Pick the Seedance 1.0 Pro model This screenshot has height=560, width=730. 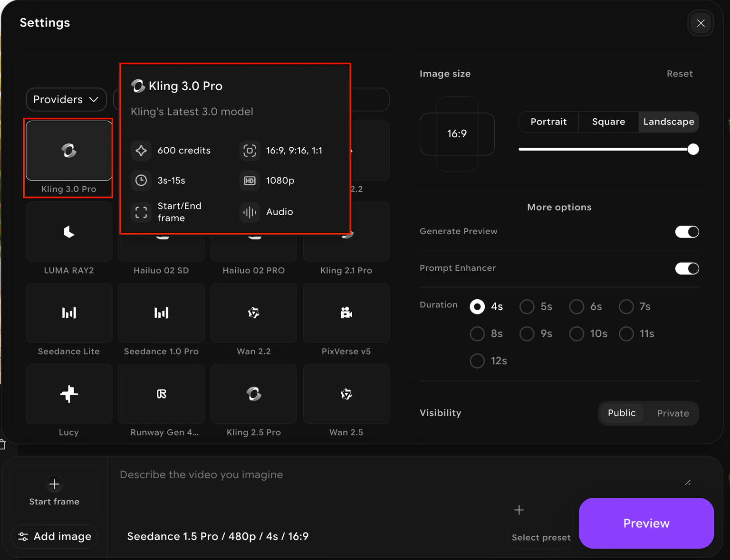coord(161,313)
